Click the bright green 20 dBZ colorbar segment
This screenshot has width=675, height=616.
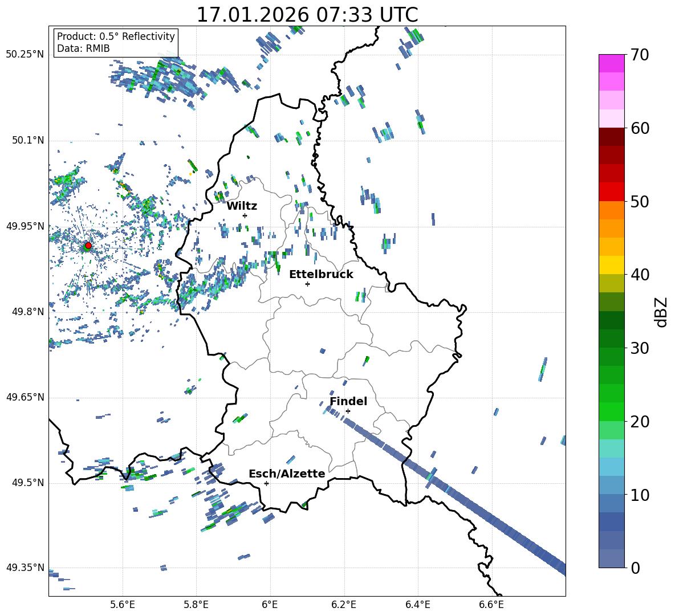(x=611, y=411)
